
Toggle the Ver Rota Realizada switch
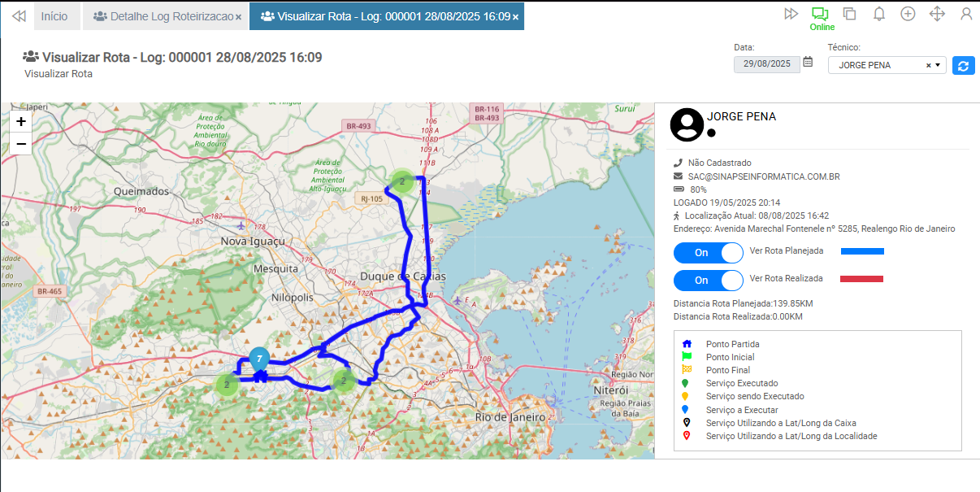pos(708,280)
